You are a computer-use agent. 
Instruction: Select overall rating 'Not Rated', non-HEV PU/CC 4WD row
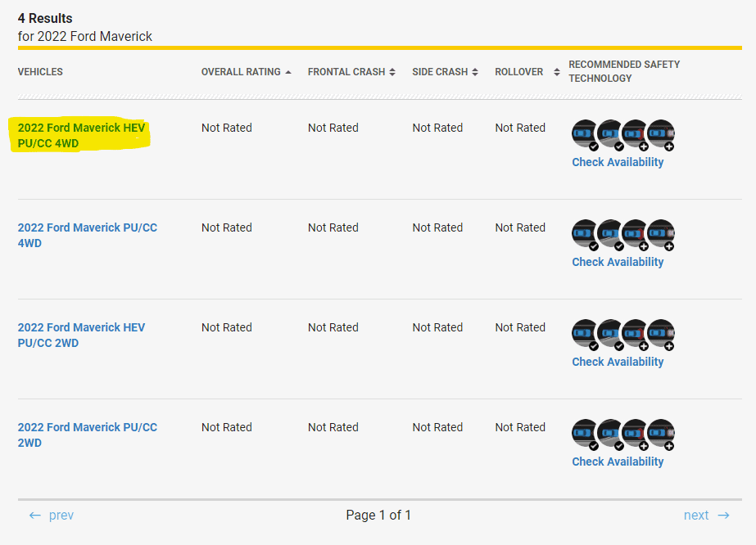tap(227, 227)
